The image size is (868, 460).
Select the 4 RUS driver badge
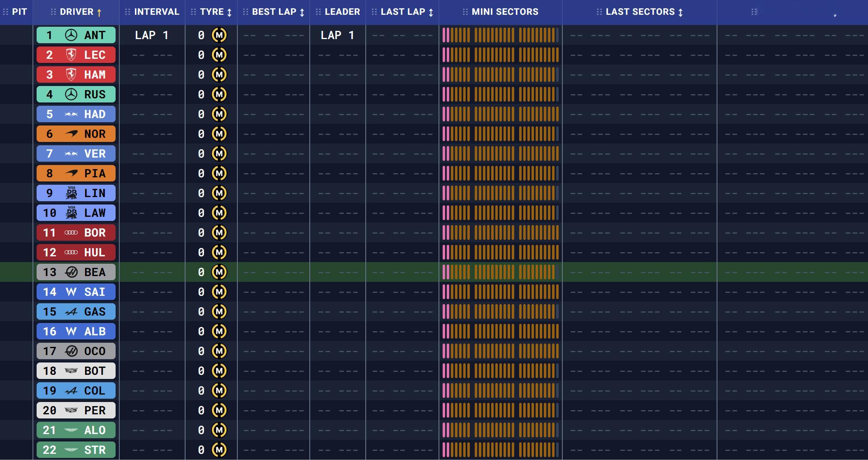(x=76, y=94)
